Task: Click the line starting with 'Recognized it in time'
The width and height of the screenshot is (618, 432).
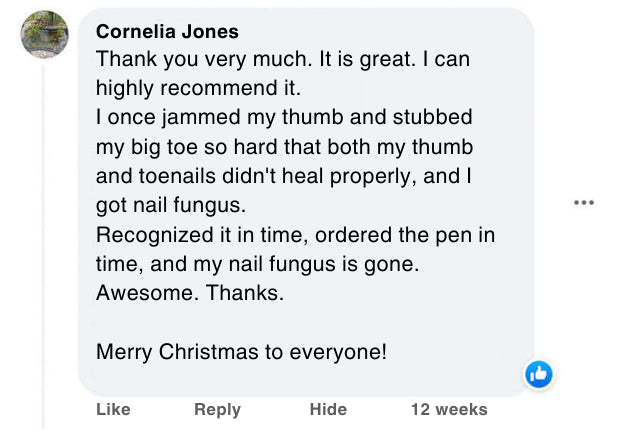Action: (x=296, y=235)
